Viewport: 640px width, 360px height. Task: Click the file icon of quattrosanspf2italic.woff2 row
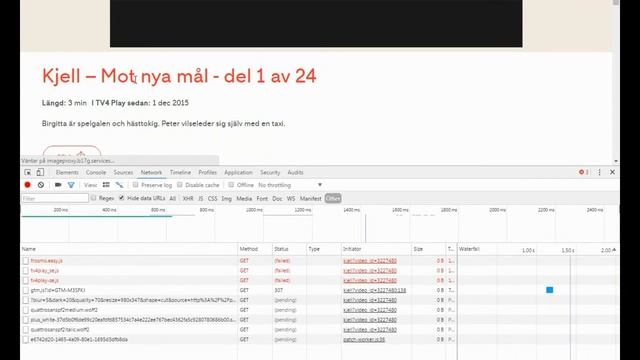[26, 329]
